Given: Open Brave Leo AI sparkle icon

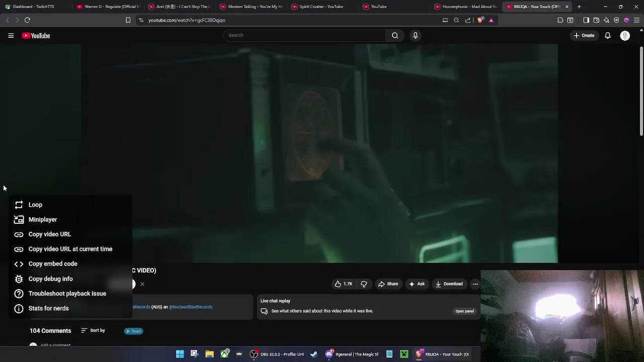Looking at the screenshot, I should pos(606,20).
